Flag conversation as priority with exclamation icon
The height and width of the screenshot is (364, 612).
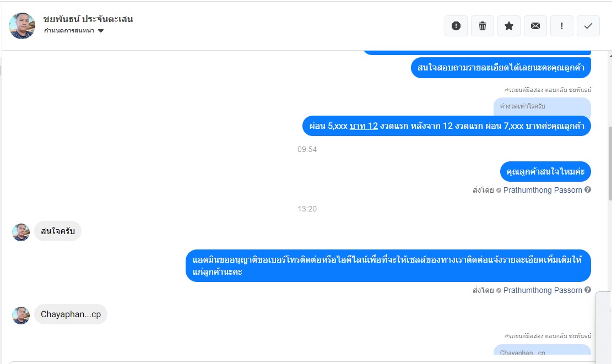pyautogui.click(x=562, y=26)
